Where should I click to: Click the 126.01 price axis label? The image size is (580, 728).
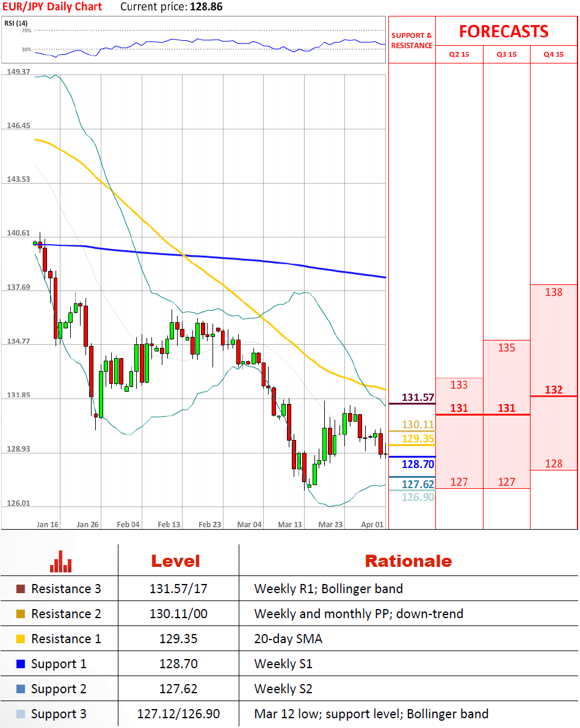coord(18,503)
